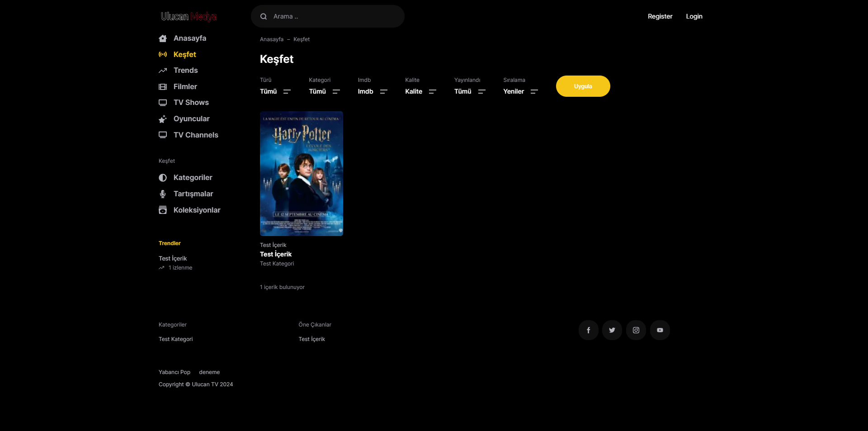Image resolution: width=868 pixels, height=431 pixels.
Task: Click the Oyuncular star icon
Action: pyautogui.click(x=163, y=119)
